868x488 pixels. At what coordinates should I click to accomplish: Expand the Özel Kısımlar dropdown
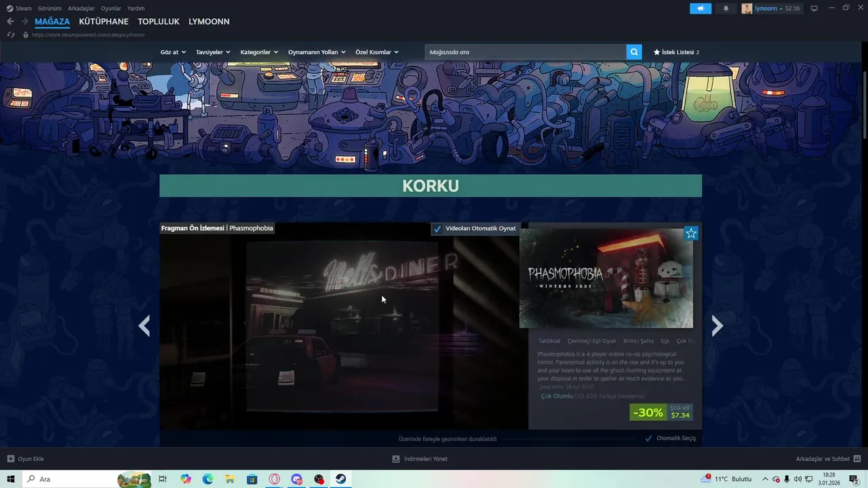(x=377, y=52)
